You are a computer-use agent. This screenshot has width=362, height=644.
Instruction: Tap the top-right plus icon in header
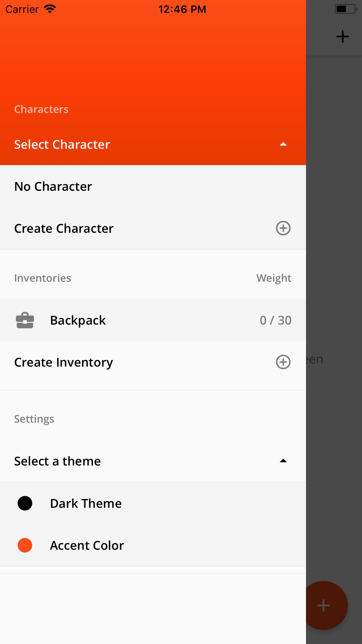coord(342,37)
